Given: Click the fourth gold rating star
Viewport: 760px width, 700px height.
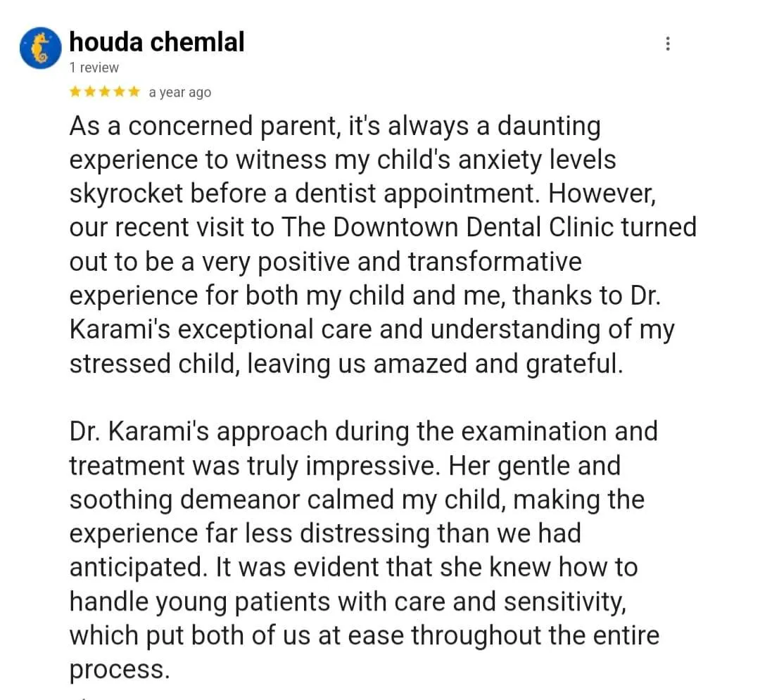Looking at the screenshot, I should [x=119, y=91].
